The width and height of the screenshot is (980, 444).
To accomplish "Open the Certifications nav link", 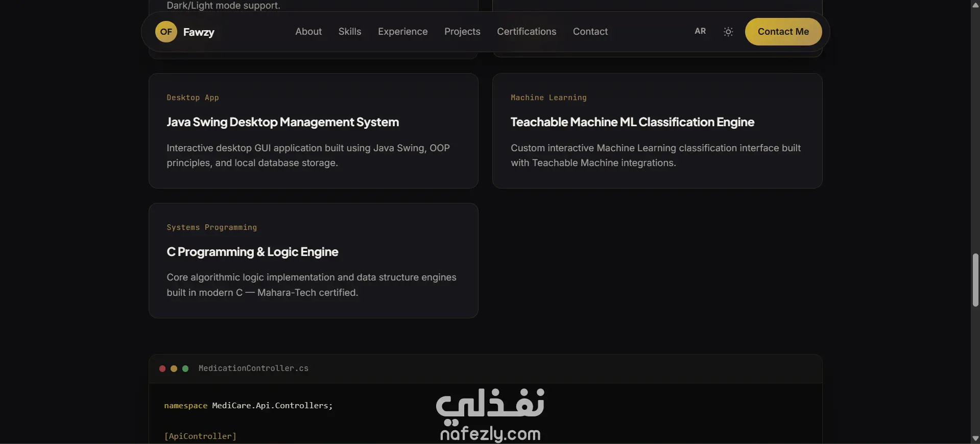I will click(527, 32).
